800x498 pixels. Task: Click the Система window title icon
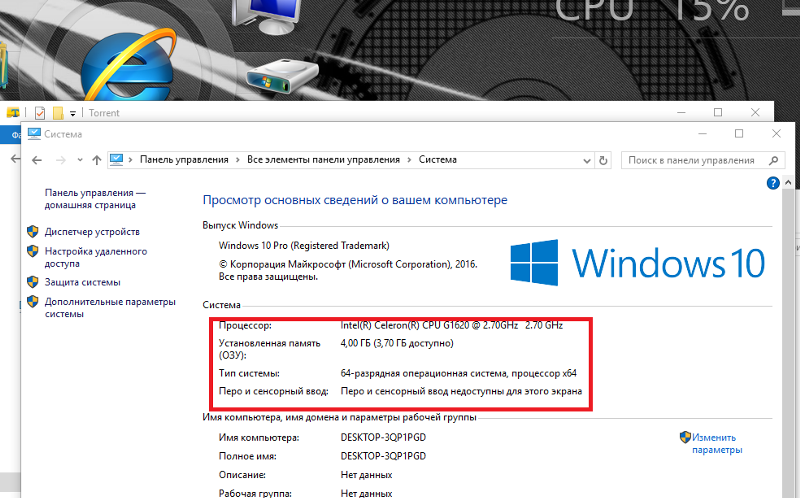click(x=34, y=134)
